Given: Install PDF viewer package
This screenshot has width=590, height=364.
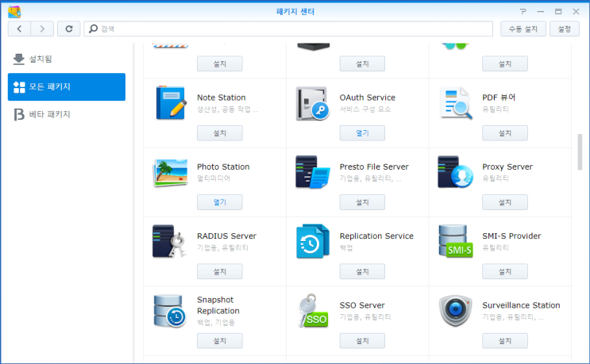Looking at the screenshot, I should click(x=505, y=133).
